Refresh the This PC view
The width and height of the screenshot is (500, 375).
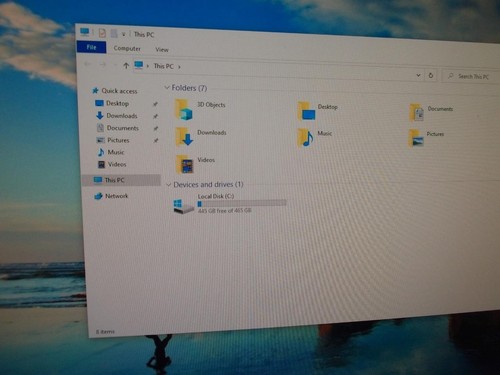coord(431,75)
